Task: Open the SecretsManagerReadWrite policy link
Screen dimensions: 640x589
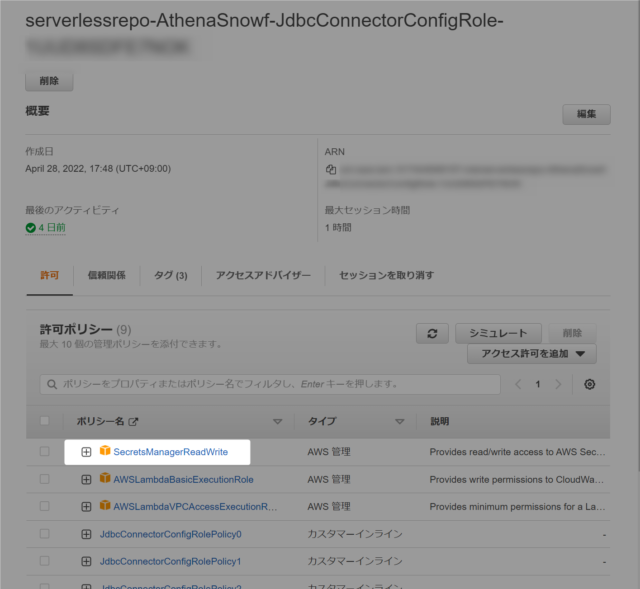Action: 171,452
